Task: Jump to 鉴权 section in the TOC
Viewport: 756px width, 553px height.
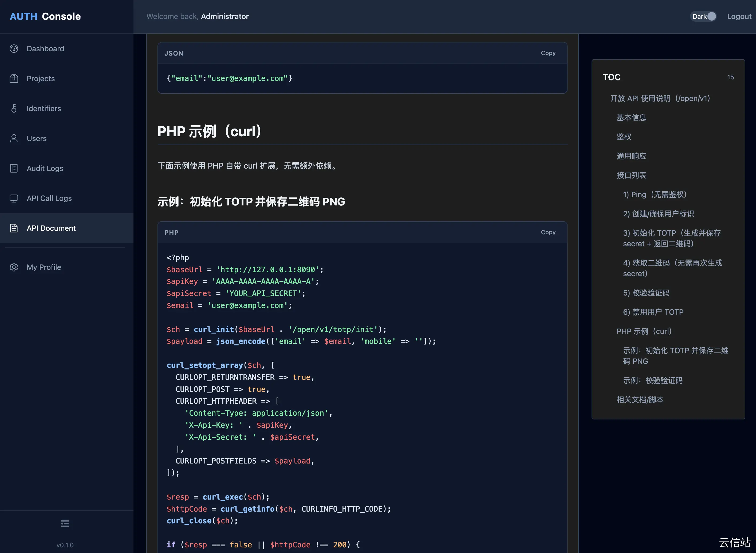Action: click(x=624, y=137)
